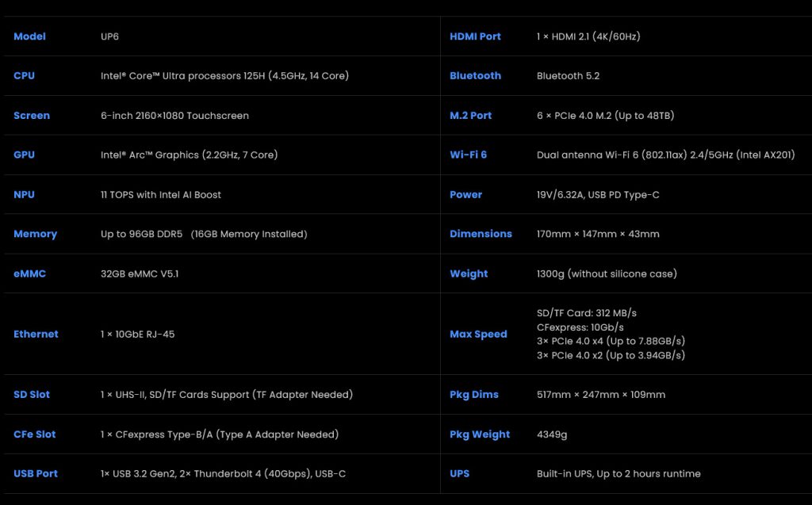812x505 pixels.
Task: Click the Bluetooth label
Action: pyautogui.click(x=475, y=76)
